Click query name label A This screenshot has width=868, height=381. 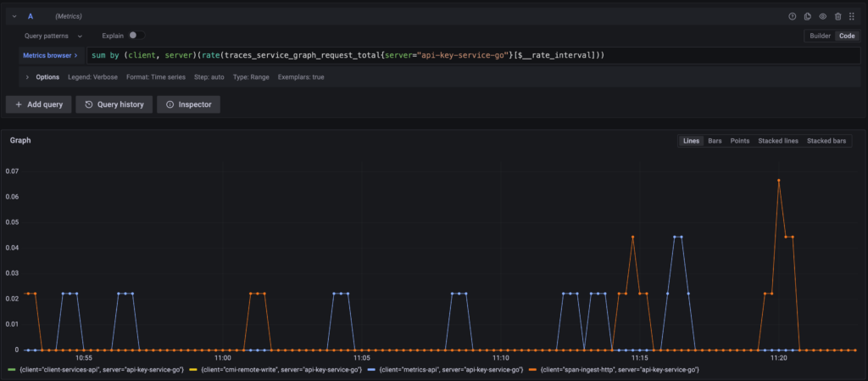tap(31, 17)
